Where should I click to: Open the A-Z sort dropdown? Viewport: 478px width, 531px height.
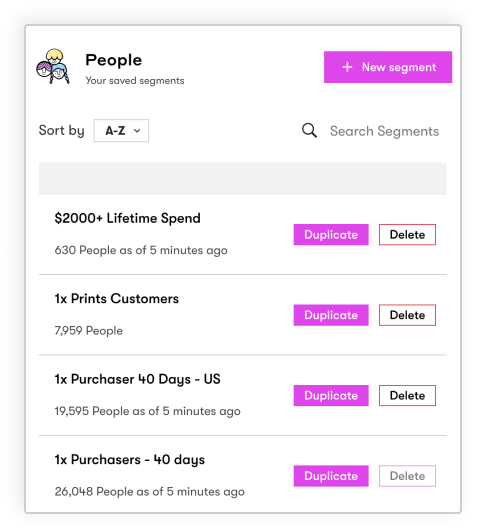(121, 131)
